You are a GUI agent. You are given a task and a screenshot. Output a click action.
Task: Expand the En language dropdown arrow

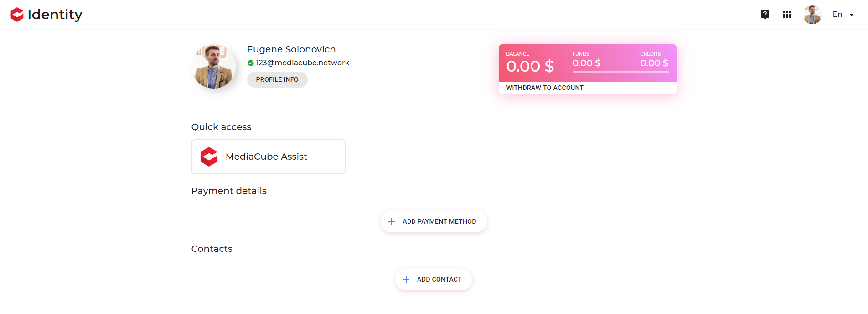tap(851, 15)
